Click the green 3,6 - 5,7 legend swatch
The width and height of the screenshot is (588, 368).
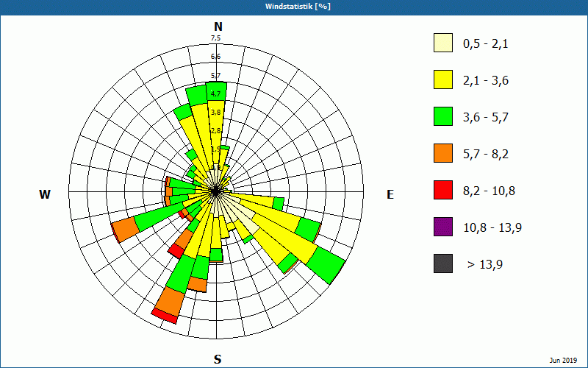click(443, 116)
